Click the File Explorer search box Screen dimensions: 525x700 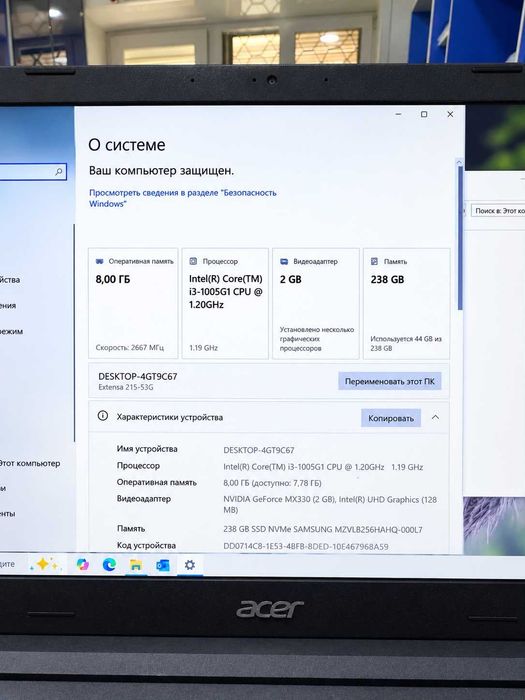498,210
